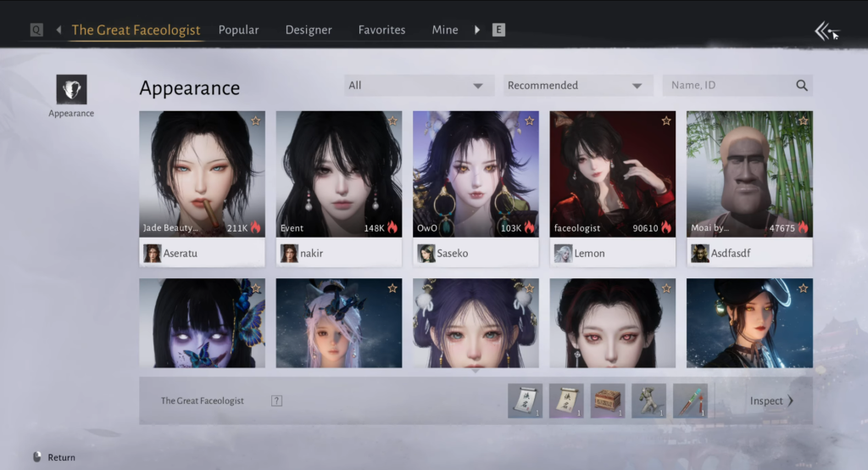The image size is (868, 470).
Task: Click The Great Faceologist footer label
Action: tap(202, 400)
